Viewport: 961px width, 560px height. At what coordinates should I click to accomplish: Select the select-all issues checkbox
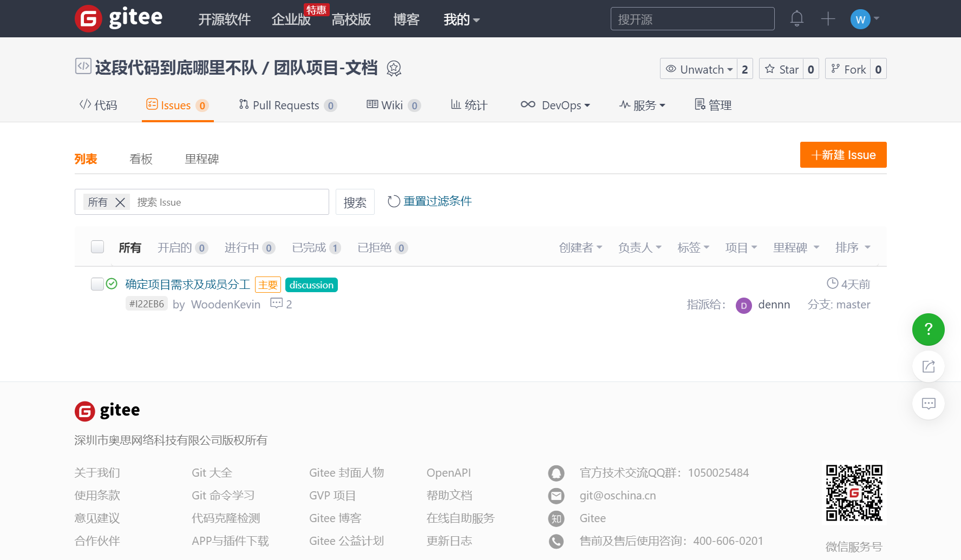97,247
